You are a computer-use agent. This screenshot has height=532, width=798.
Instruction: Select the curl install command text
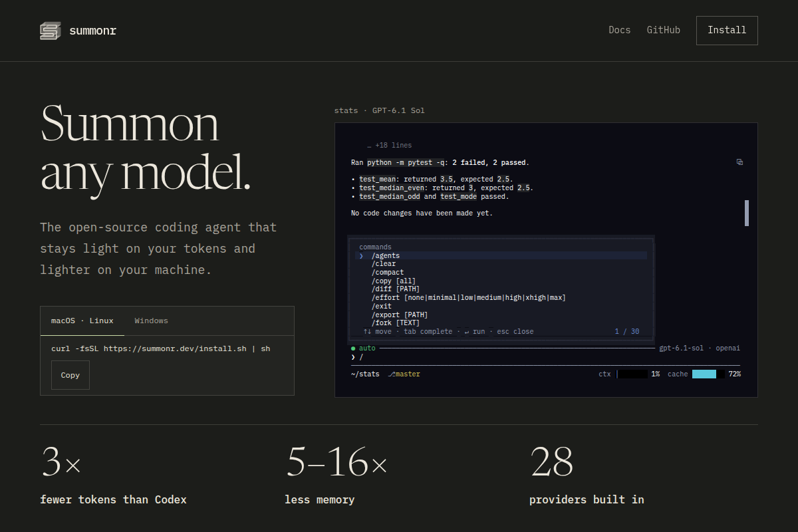(x=161, y=348)
